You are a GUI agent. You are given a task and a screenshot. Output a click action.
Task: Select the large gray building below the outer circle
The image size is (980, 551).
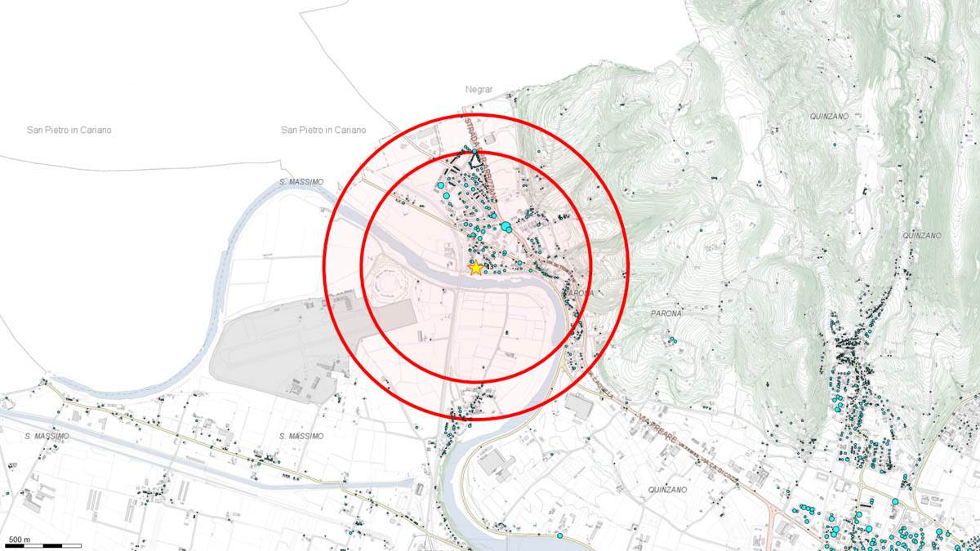(x=579, y=406)
